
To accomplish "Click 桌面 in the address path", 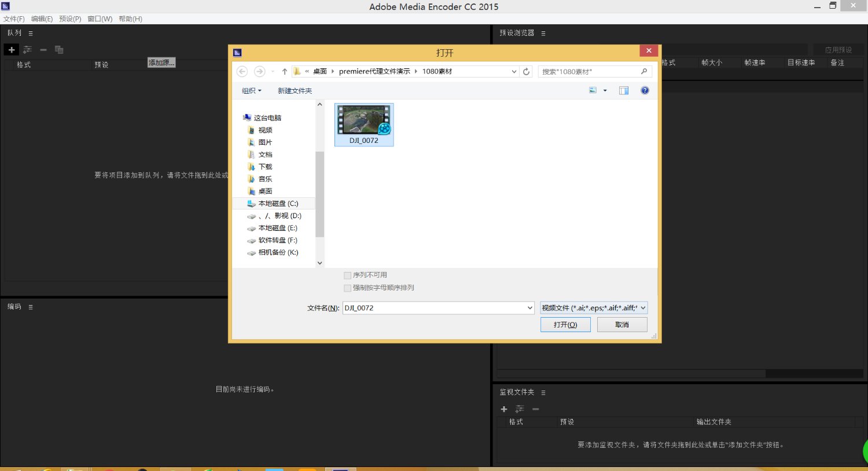I will [x=320, y=71].
